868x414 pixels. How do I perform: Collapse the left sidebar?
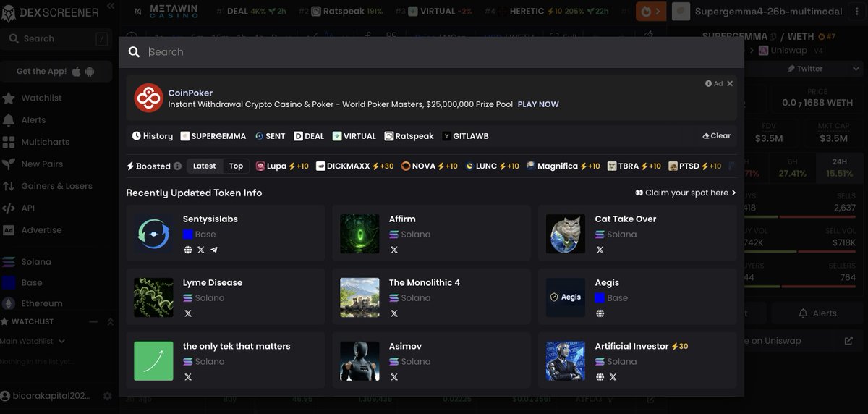[111, 6]
